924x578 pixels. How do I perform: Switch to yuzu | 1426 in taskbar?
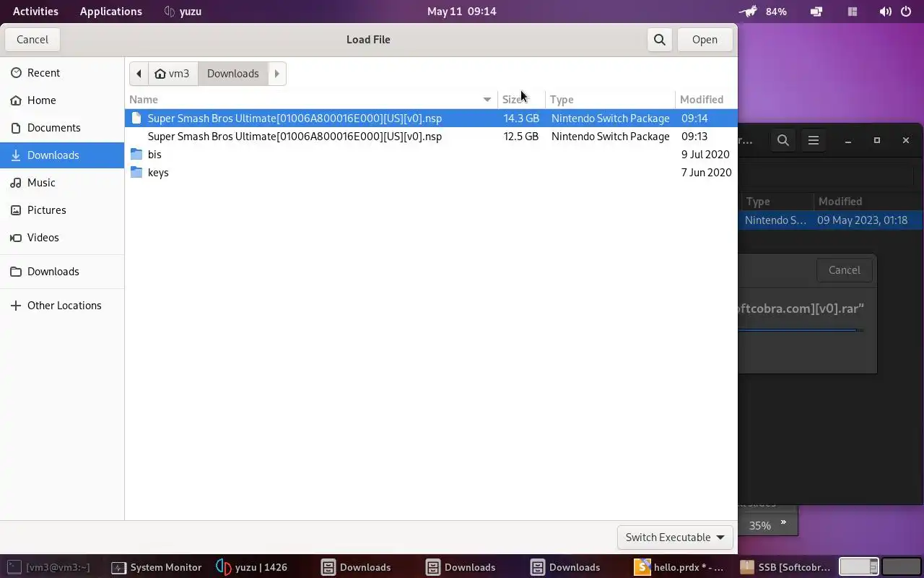[x=253, y=567]
